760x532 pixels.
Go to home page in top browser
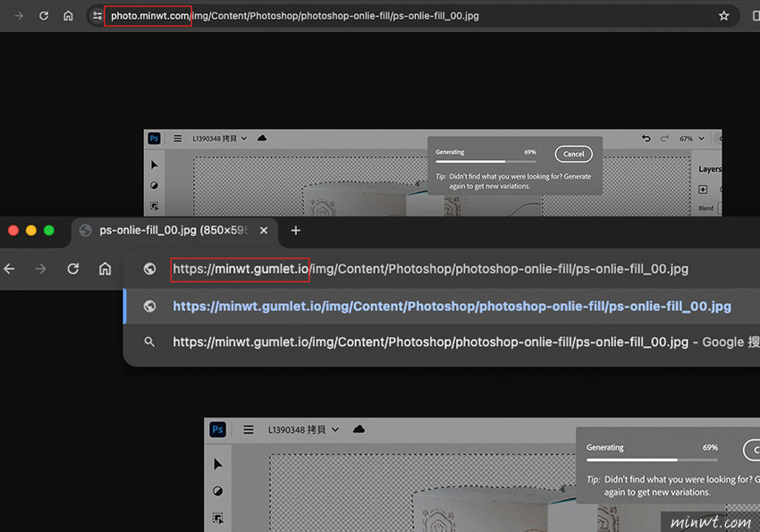click(x=68, y=16)
